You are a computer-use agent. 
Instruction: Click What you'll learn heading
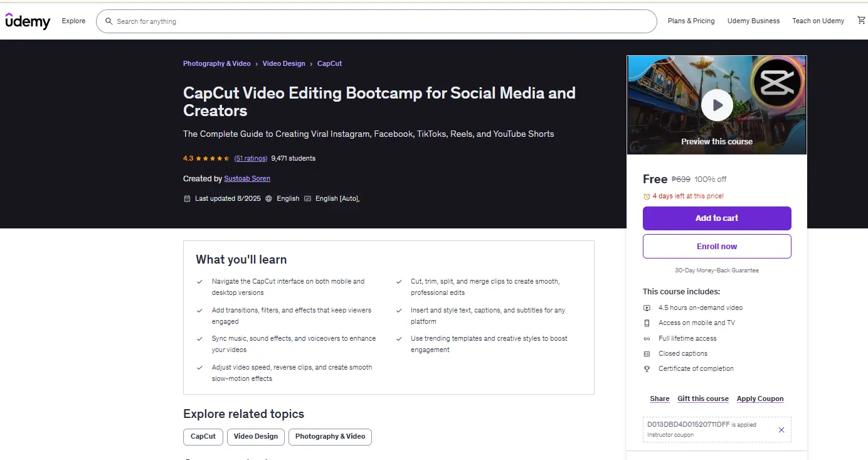(x=241, y=260)
